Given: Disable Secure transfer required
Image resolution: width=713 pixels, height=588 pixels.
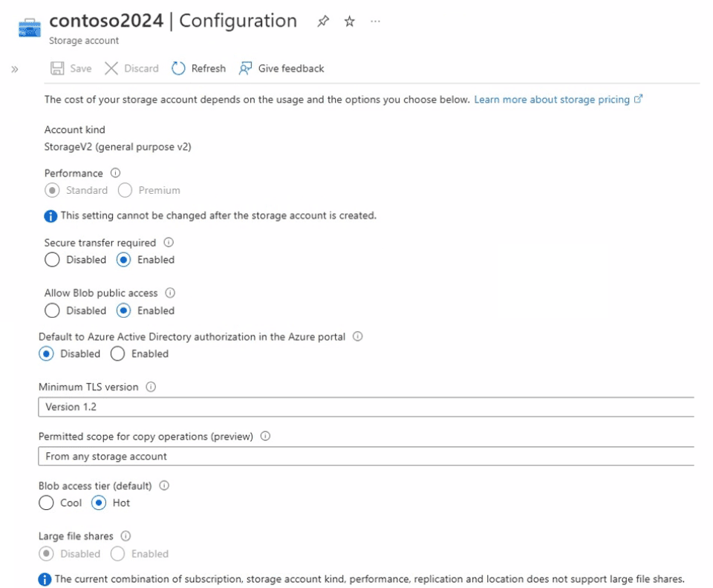Looking at the screenshot, I should click(52, 260).
